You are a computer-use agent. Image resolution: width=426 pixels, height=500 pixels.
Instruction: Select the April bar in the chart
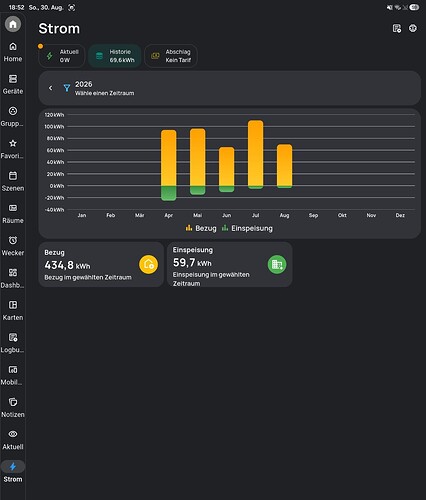click(x=169, y=165)
